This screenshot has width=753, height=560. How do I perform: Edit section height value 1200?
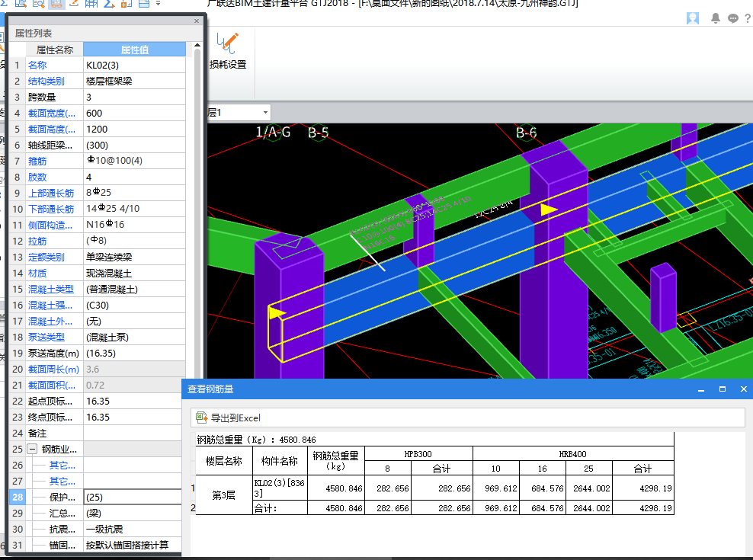pos(134,130)
